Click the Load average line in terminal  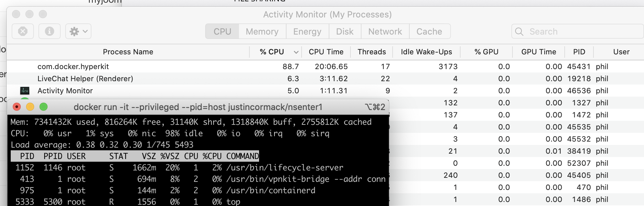(x=102, y=145)
